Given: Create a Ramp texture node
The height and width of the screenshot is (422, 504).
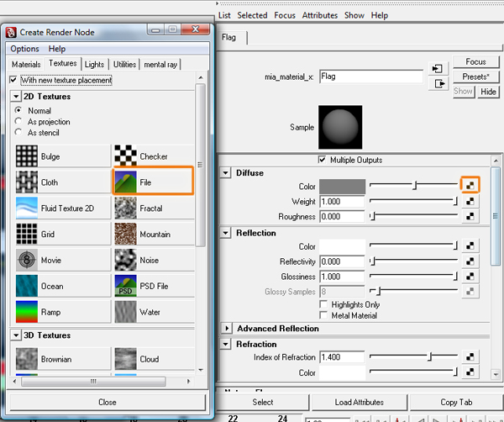Looking at the screenshot, I should coord(63,312).
